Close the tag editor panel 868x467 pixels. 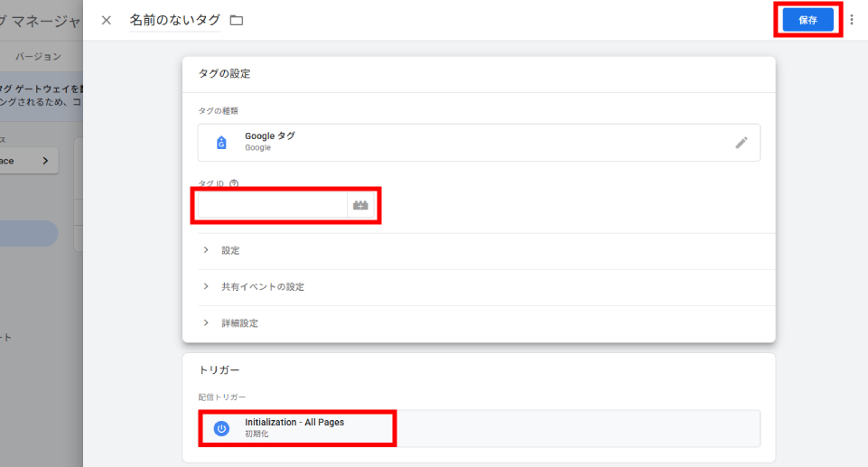tap(107, 20)
